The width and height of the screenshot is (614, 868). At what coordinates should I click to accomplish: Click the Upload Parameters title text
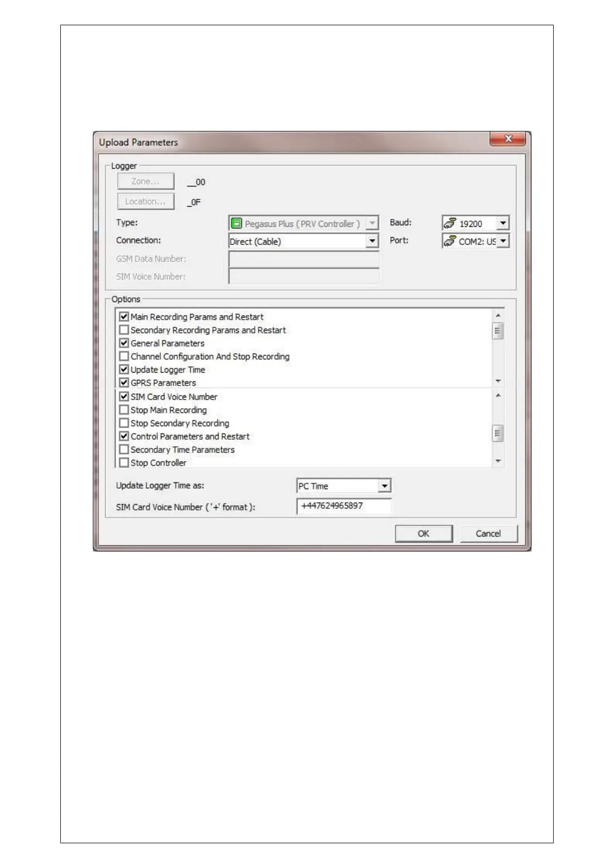click(138, 142)
